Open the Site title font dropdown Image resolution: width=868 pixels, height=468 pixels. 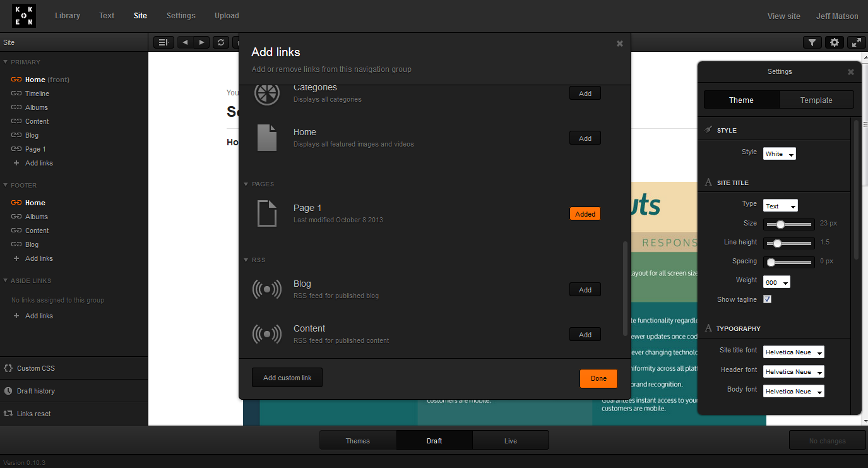click(x=794, y=352)
